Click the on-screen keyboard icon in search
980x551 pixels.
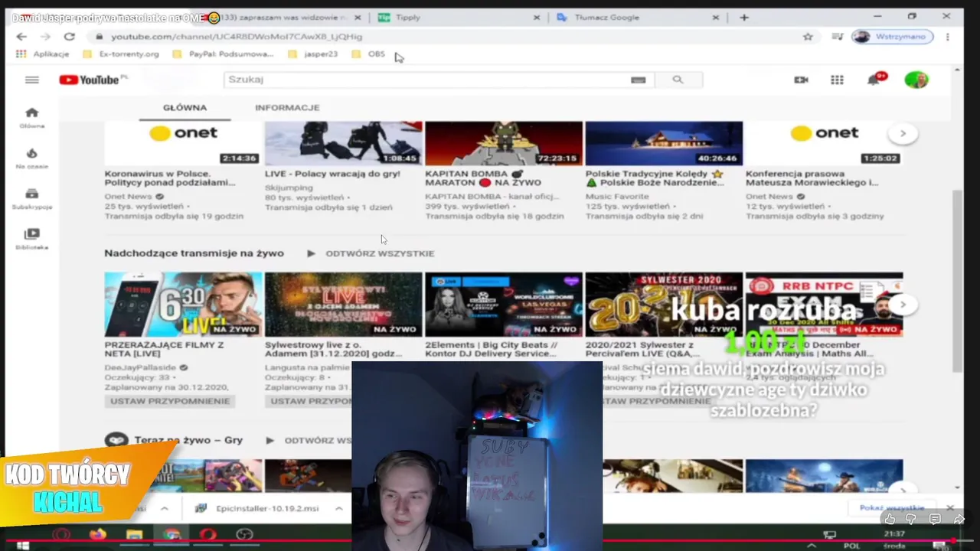(x=638, y=80)
